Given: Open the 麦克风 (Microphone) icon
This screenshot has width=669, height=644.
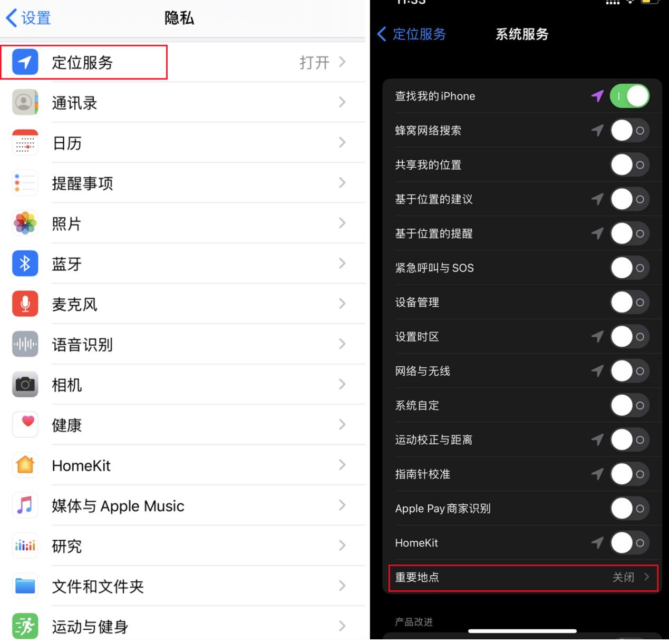Looking at the screenshot, I should click(25, 304).
